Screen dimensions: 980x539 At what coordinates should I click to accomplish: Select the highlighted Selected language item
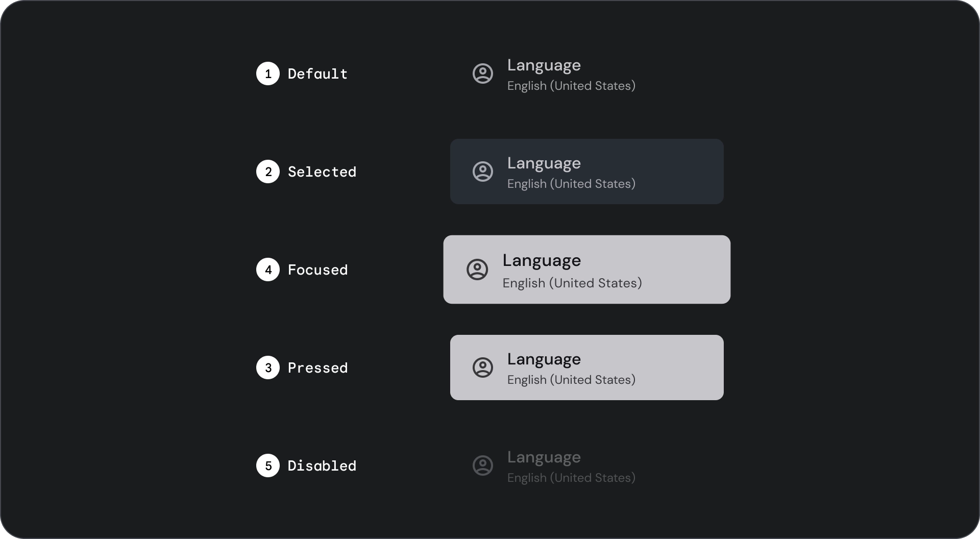tap(587, 171)
